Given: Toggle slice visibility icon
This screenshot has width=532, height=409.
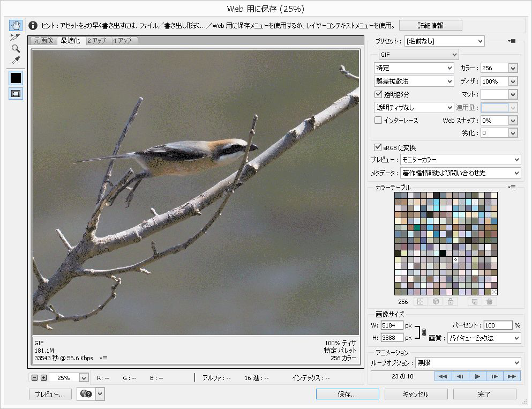Looking at the screenshot, I should point(16,93).
